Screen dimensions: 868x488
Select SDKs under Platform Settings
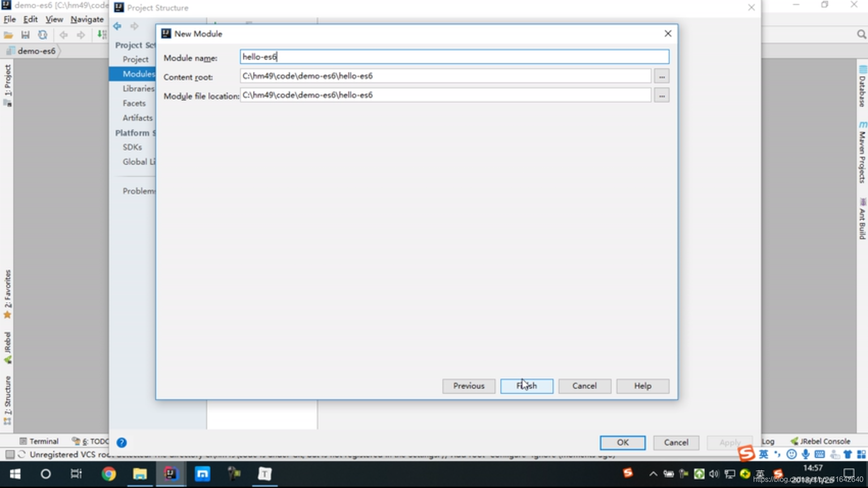tap(132, 147)
